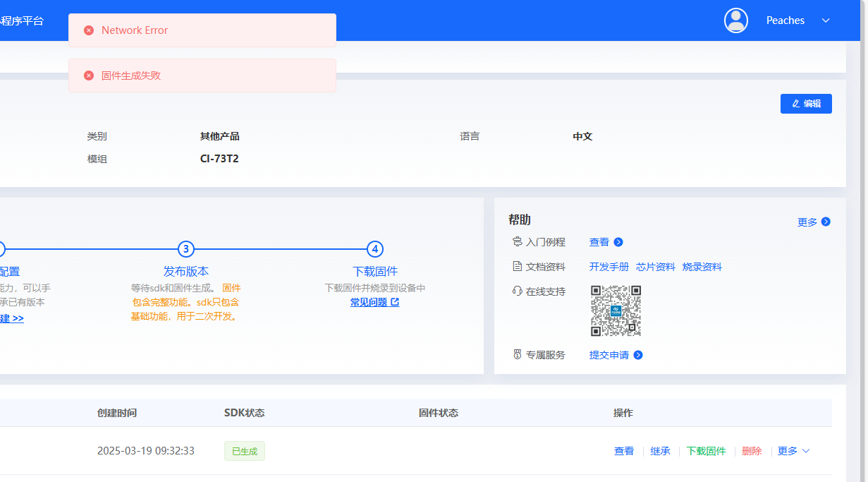Click the online support QR code
The height and width of the screenshot is (482, 868).
(616, 311)
